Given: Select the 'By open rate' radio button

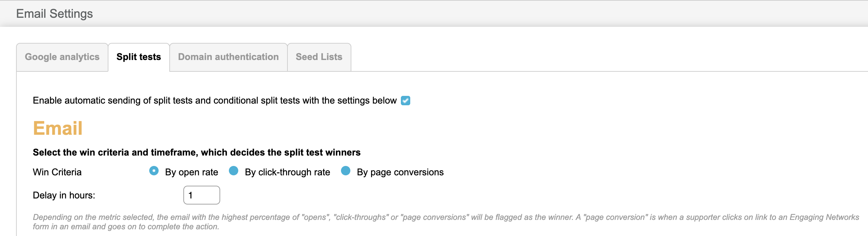Looking at the screenshot, I should pyautogui.click(x=154, y=171).
